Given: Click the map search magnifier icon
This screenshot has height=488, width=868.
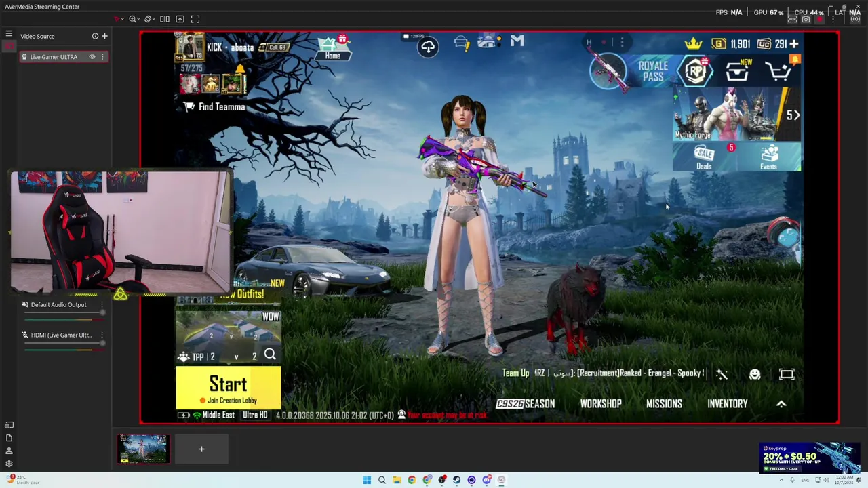Looking at the screenshot, I should tap(270, 354).
